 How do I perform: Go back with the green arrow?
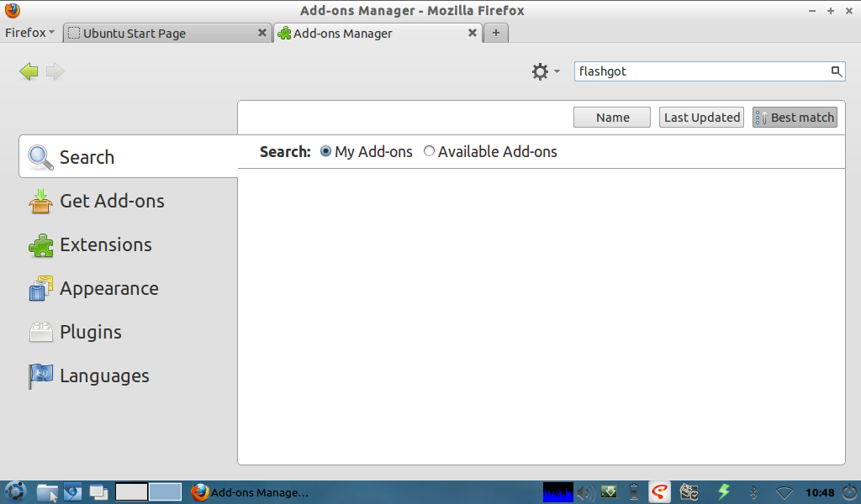(29, 71)
